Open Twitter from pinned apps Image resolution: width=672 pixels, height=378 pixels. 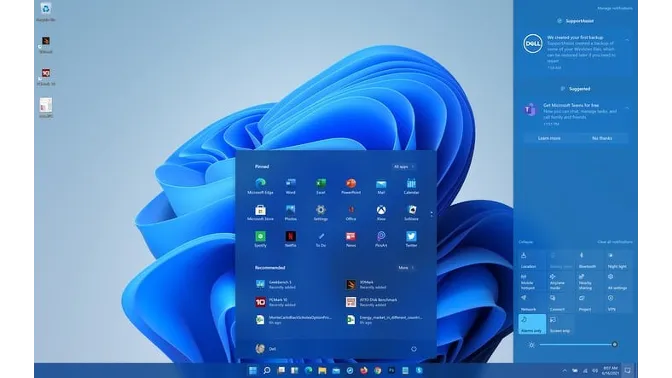[411, 239]
